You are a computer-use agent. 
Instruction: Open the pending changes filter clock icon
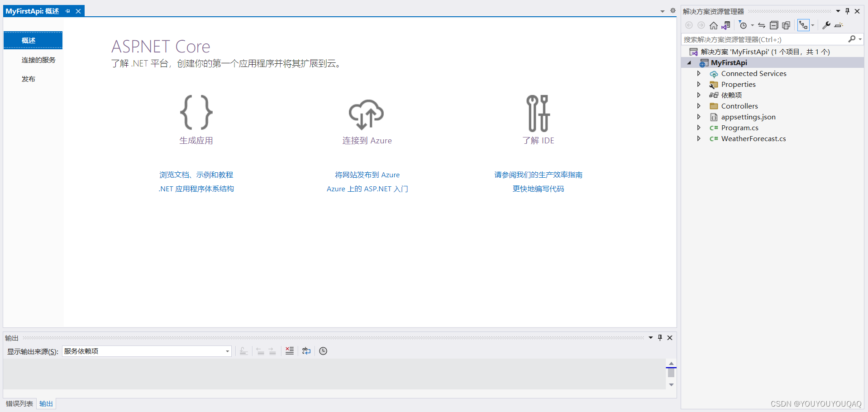click(x=743, y=25)
